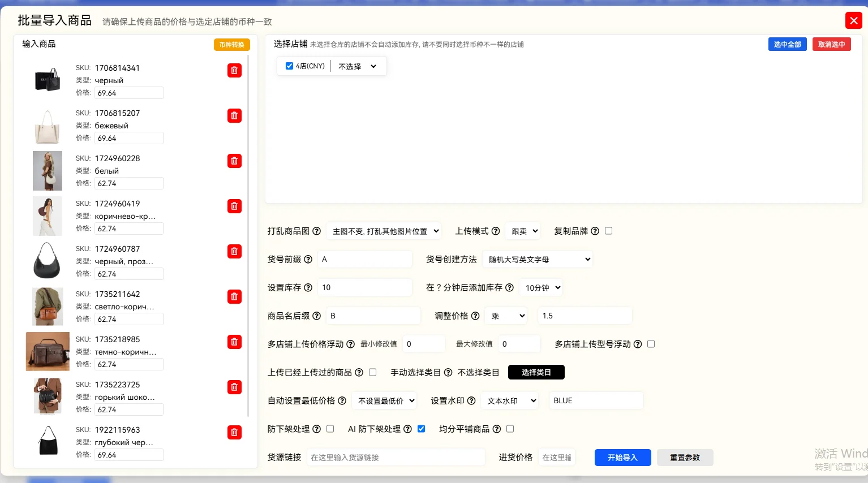The width and height of the screenshot is (868, 483).
Task: Remove product SKU 1724960228 using trash icon
Action: (234, 161)
